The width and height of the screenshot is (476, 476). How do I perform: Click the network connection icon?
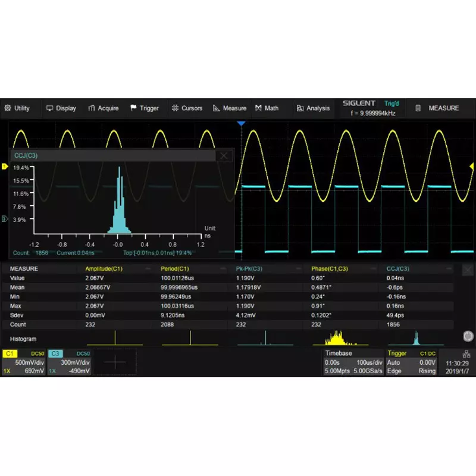point(466,354)
